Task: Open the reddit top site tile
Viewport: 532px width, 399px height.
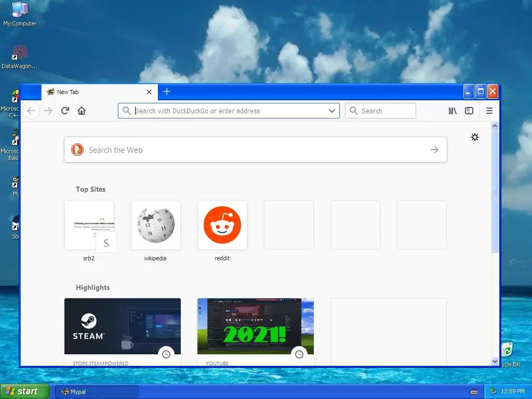Action: [222, 225]
